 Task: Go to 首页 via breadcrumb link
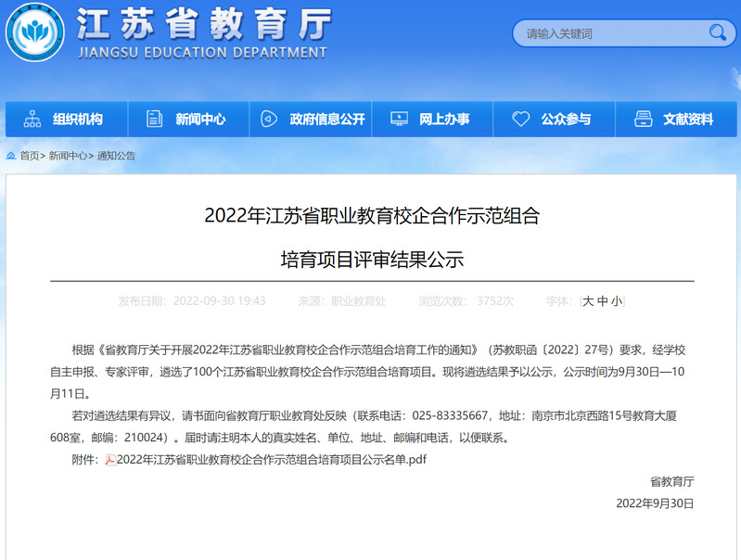(30, 156)
